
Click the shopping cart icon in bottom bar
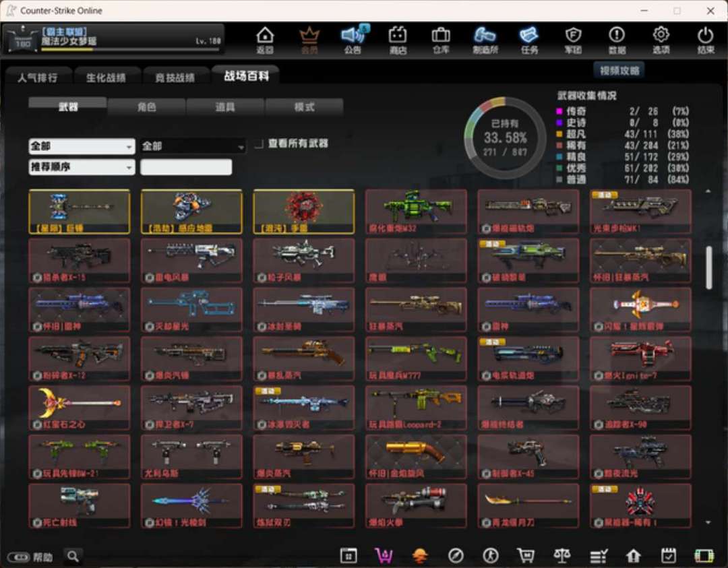point(526,555)
